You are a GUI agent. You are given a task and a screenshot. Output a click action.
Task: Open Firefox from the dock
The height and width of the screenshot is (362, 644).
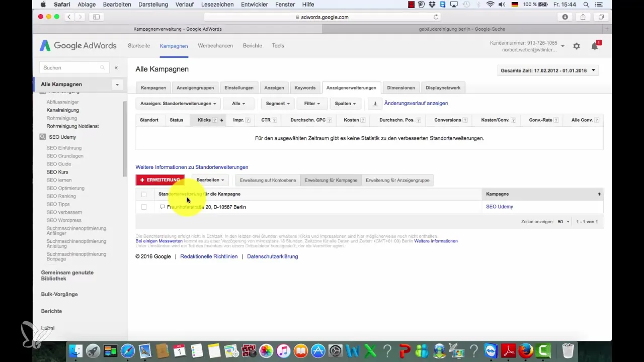(525, 350)
